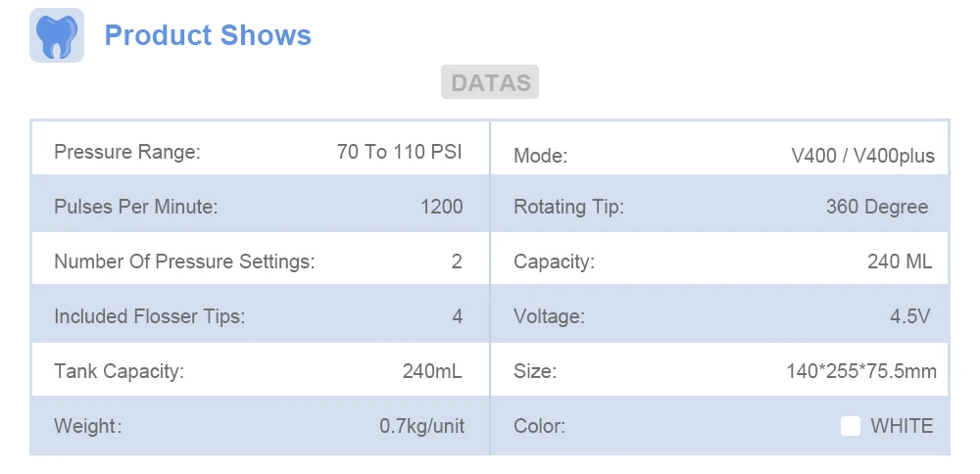Click the Rotating Tip label
The width and height of the screenshot is (980, 474).
pos(568,207)
